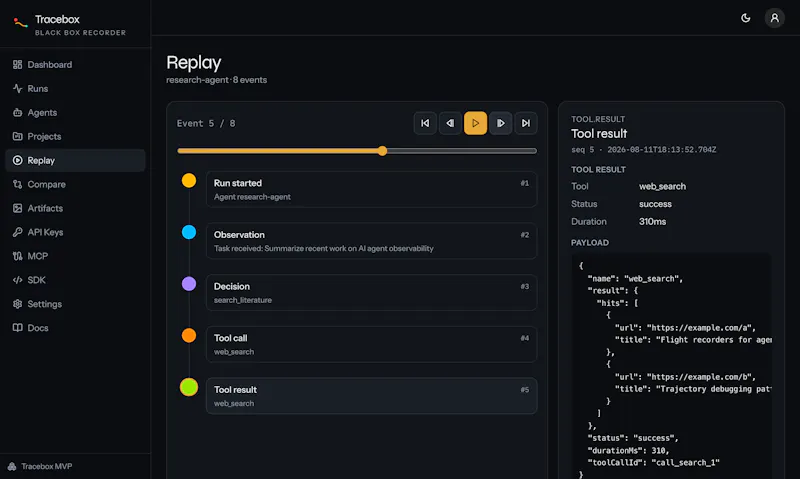Viewport: 800px width, 479px height.
Task: Click the 'web_search' tool value in details
Action: tap(662, 186)
